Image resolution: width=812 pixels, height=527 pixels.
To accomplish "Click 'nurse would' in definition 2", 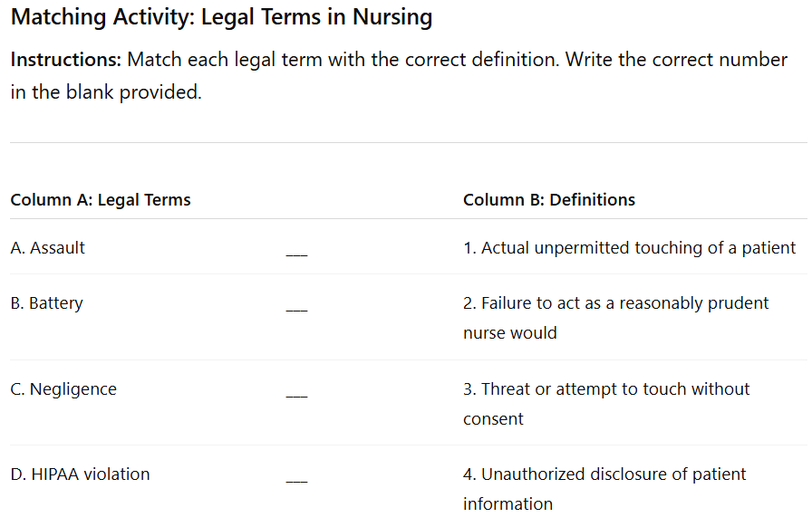I will (510, 333).
